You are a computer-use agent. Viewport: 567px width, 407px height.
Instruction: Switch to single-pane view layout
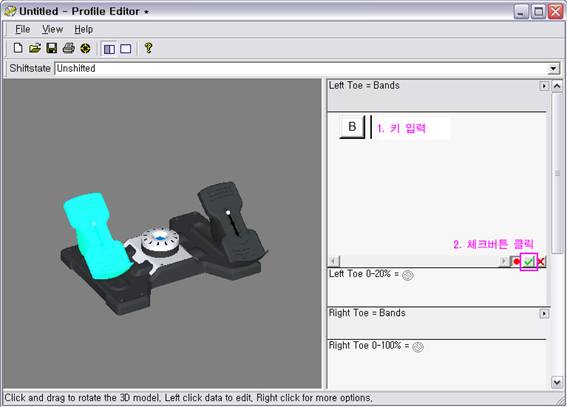click(x=125, y=48)
